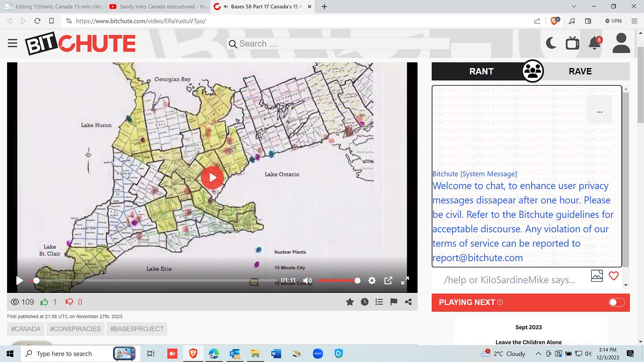Go to the BitChute home logo
The height and width of the screenshot is (362, 644).
click(80, 44)
